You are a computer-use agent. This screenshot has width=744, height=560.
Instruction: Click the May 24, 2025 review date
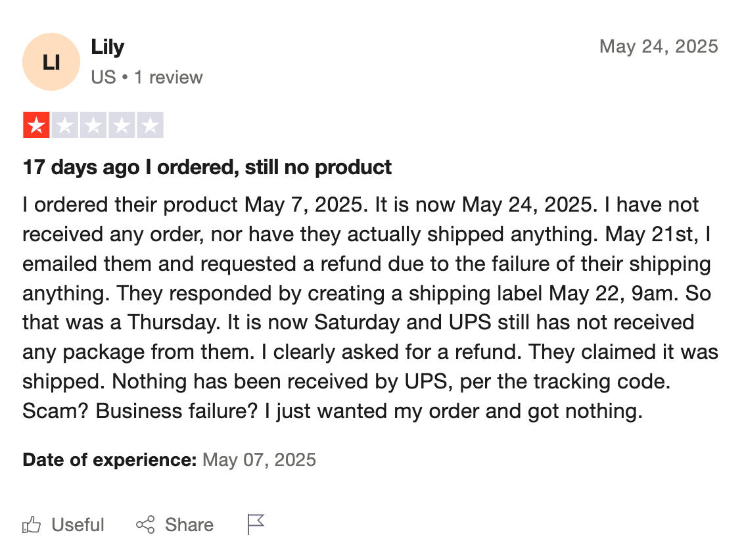coord(659,47)
